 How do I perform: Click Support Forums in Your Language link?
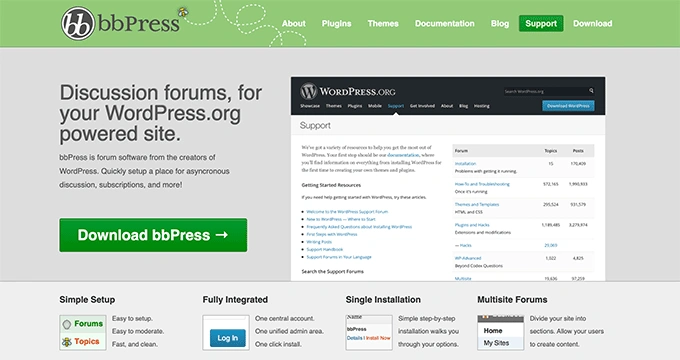click(339, 257)
